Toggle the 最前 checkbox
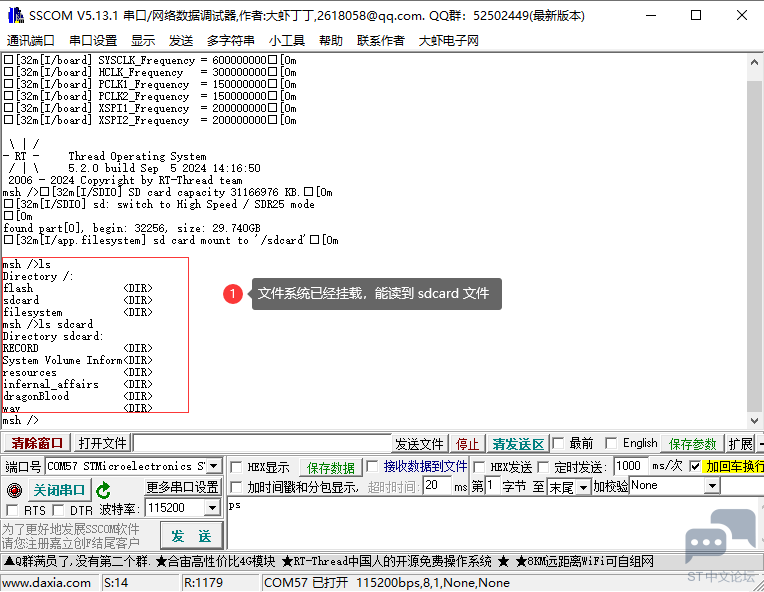The image size is (764, 592). click(x=558, y=443)
